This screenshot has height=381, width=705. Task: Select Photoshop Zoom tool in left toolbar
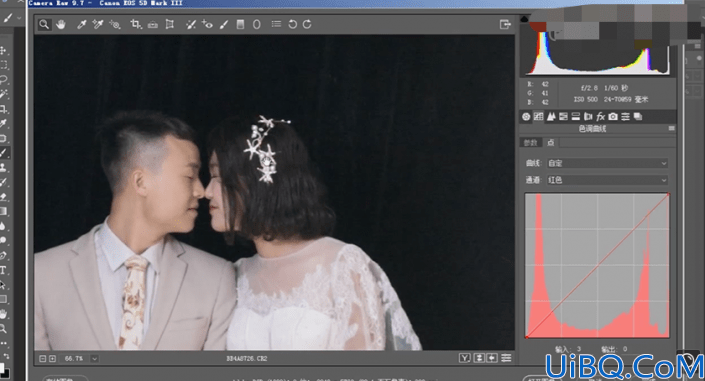pyautogui.click(x=4, y=328)
